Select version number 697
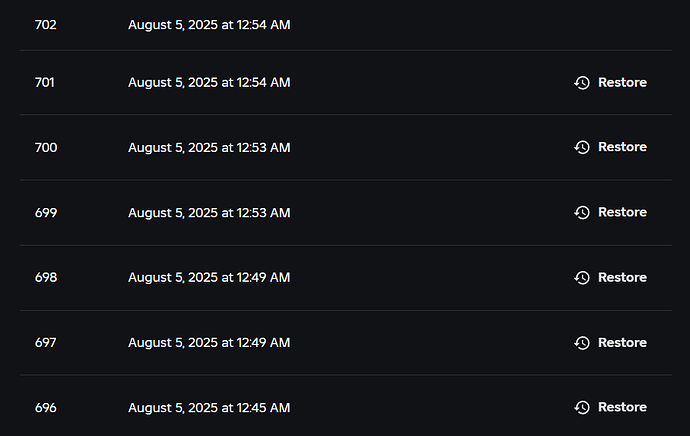The width and height of the screenshot is (690, 436). point(45,342)
